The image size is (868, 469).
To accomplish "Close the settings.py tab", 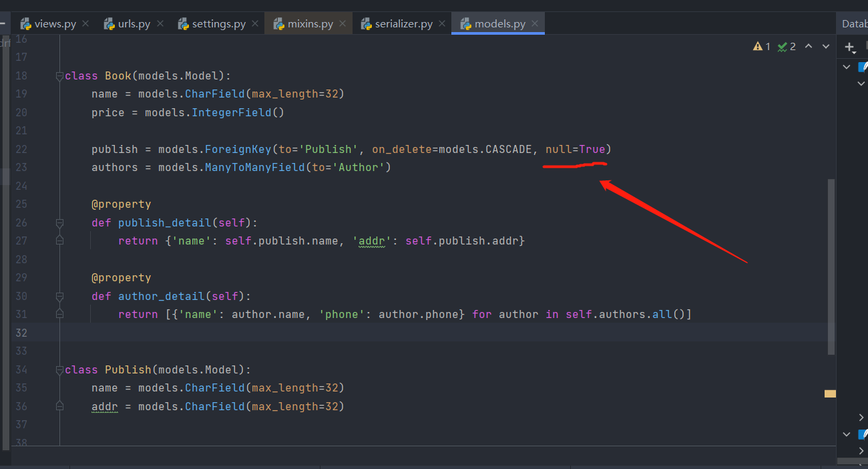I will [x=255, y=23].
